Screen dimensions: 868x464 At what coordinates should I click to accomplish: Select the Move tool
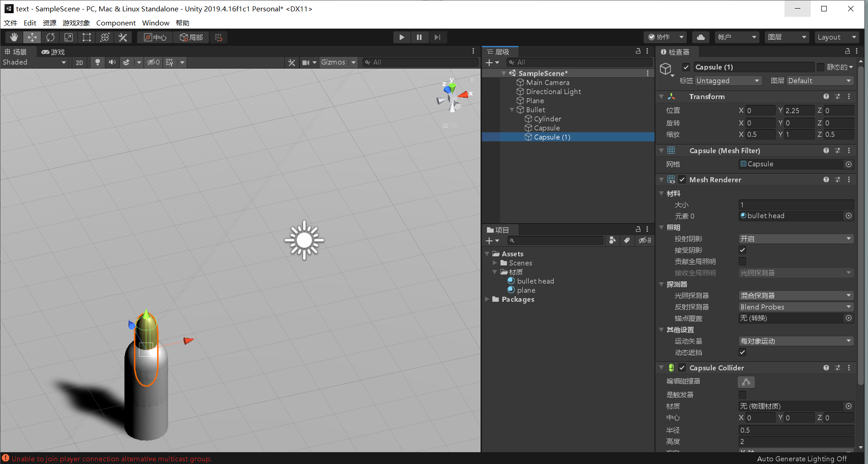click(x=32, y=37)
